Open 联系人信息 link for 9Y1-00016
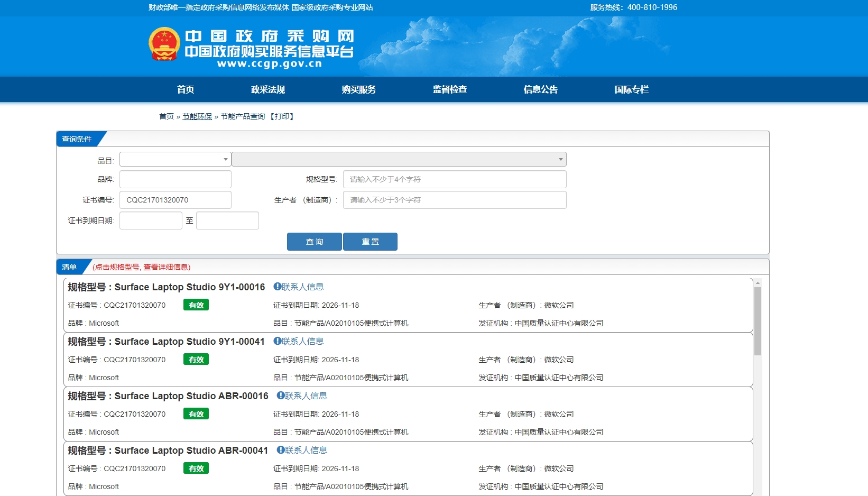This screenshot has height=496, width=868. [302, 287]
